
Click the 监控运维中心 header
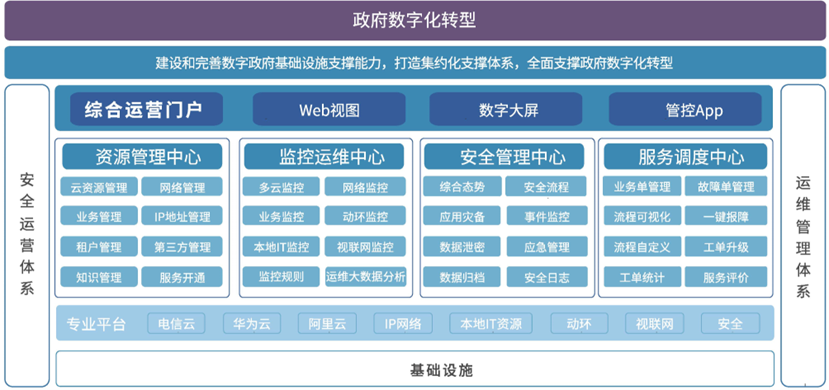(x=324, y=156)
